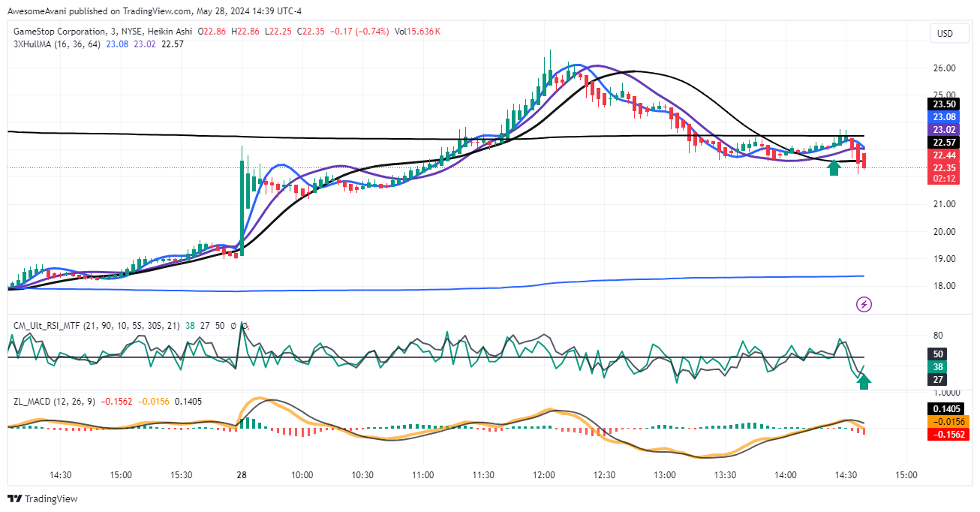Viewport: 980px width, 512px height.
Task: Click the 13:30 time axis label
Action: coord(725,475)
